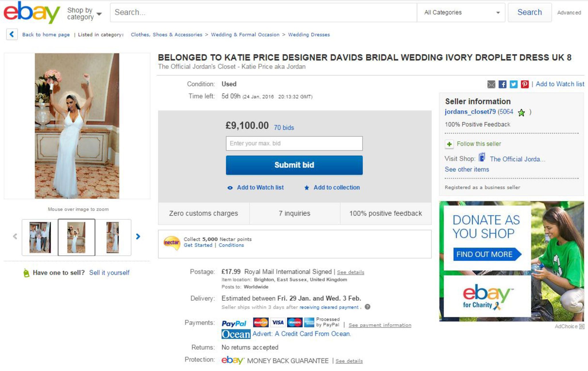Show next product thumbnails arrow
The height and width of the screenshot is (371, 588).
138,237
